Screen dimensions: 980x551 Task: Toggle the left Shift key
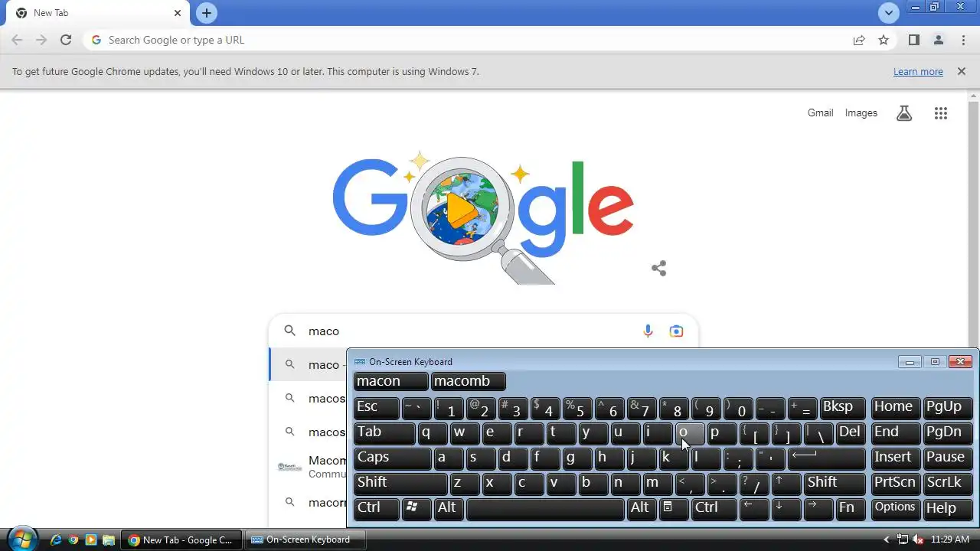[x=400, y=484]
